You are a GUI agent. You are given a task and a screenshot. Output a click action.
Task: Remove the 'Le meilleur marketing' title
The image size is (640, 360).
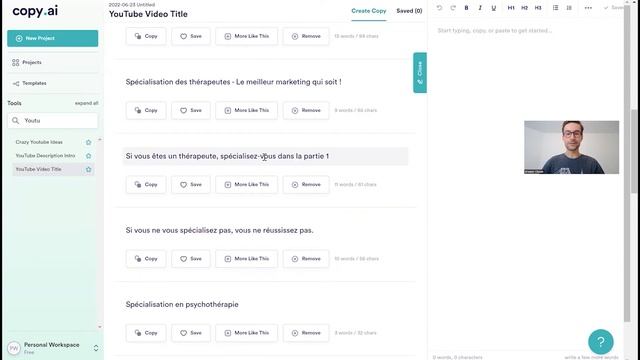pos(306,111)
